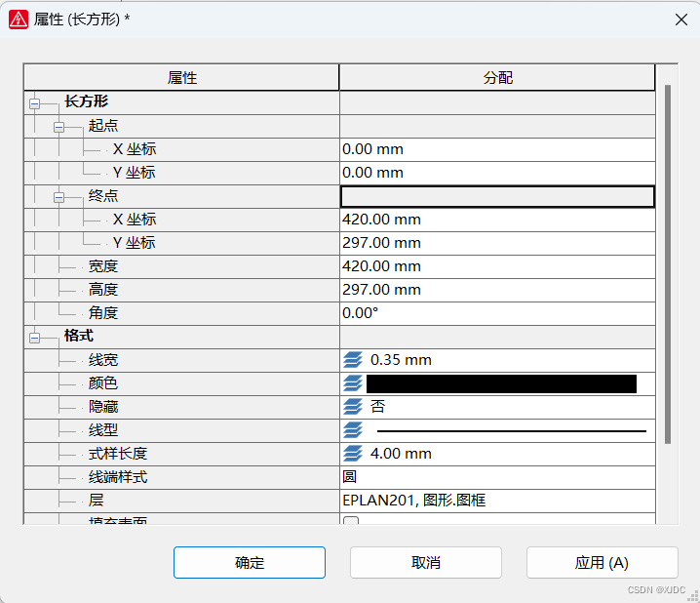Viewport: 700px width, 603px height.
Task: Collapse the 格式 tree group
Action: click(35, 338)
